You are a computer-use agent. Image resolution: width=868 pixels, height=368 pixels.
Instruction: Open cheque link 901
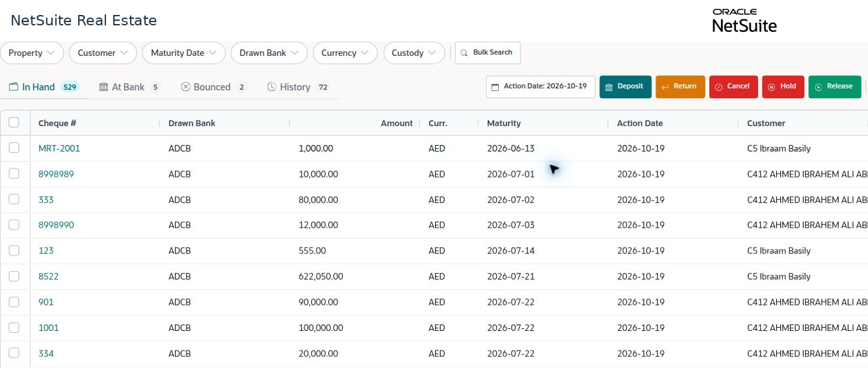click(46, 302)
